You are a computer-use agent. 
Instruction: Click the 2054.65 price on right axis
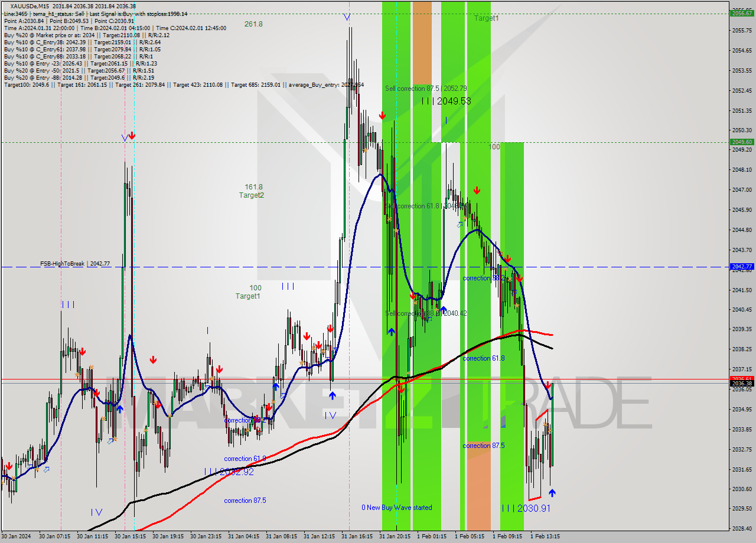tap(741, 51)
